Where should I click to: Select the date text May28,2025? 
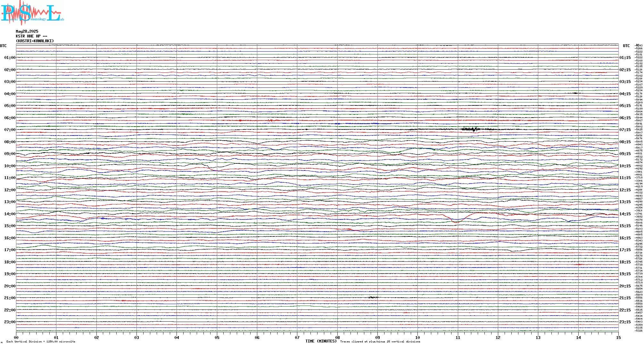click(27, 31)
